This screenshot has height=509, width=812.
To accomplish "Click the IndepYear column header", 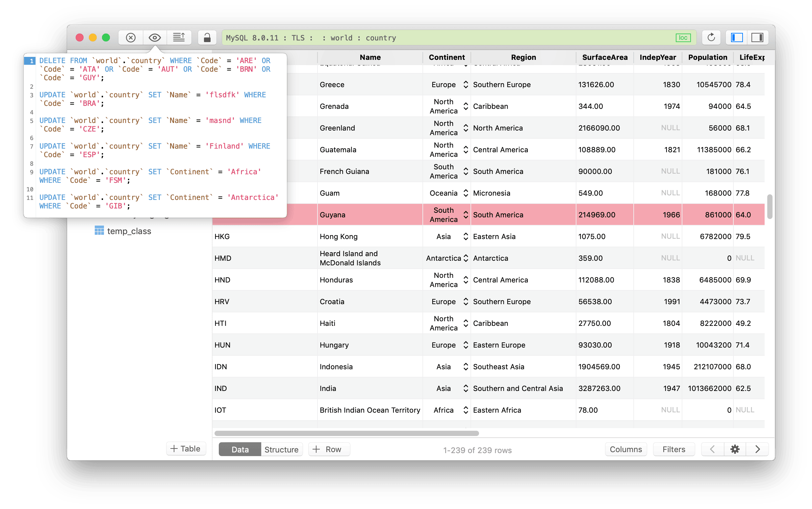I will pyautogui.click(x=657, y=57).
